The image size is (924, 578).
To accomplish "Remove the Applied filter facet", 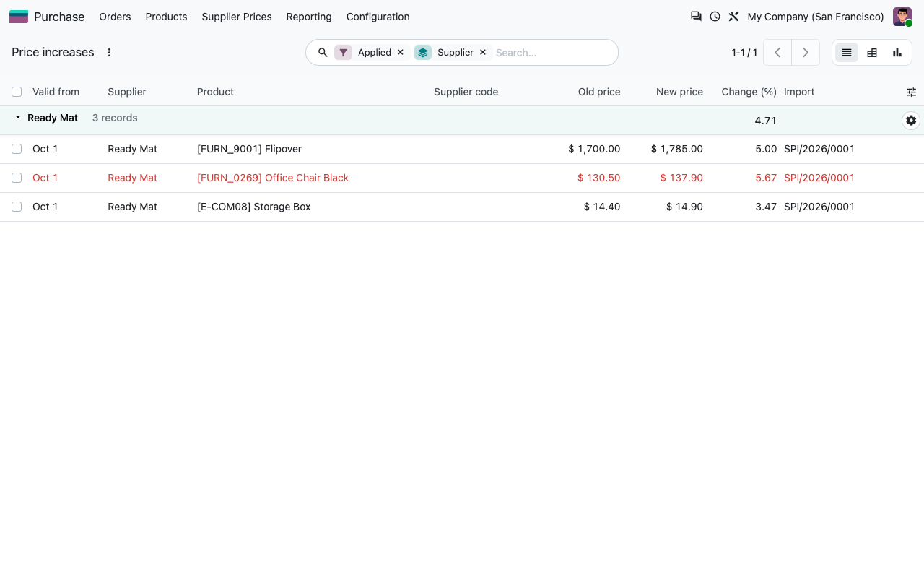I will (x=401, y=52).
